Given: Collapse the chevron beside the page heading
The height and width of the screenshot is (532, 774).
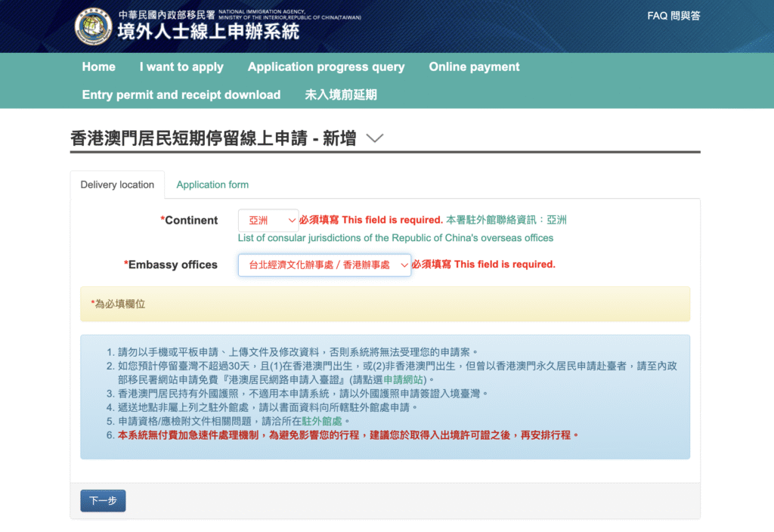Looking at the screenshot, I should (374, 138).
